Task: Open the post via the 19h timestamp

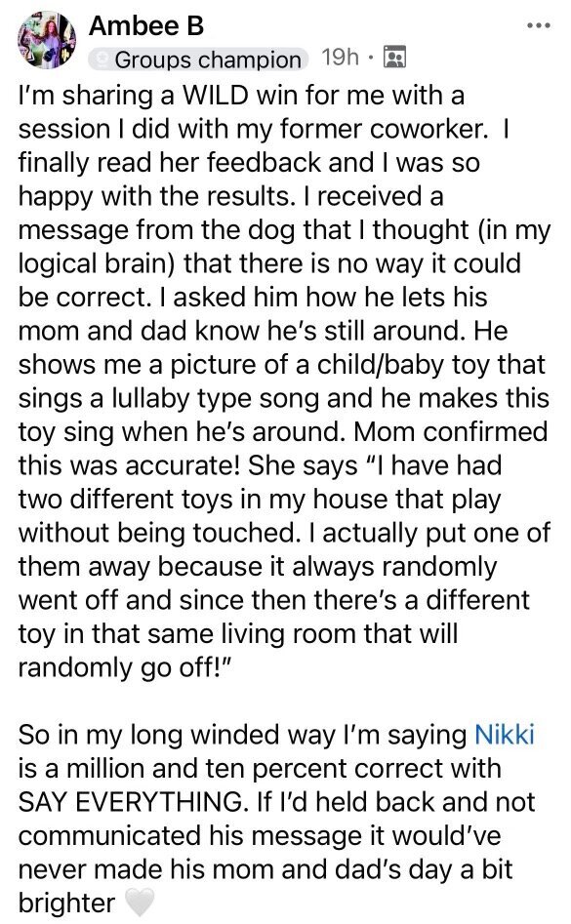Action: (x=340, y=58)
